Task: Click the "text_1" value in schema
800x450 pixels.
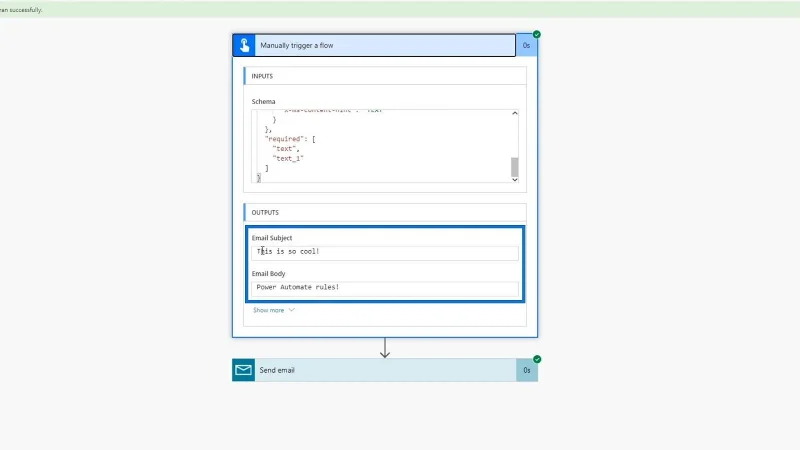Action: 288,159
